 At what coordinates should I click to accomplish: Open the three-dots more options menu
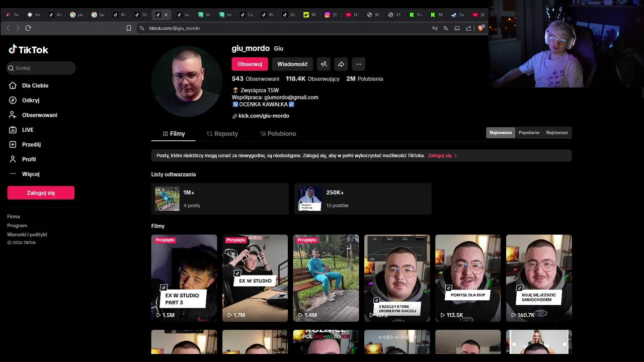coord(358,64)
